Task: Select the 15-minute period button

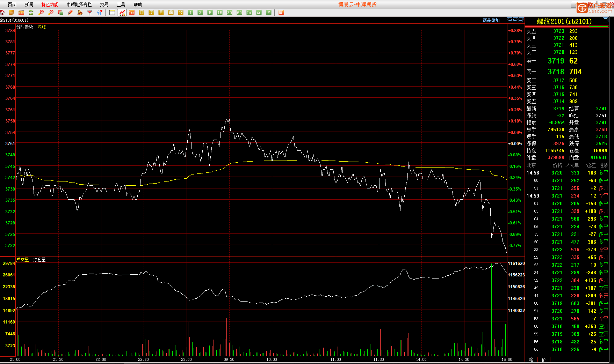Action: pos(220,13)
